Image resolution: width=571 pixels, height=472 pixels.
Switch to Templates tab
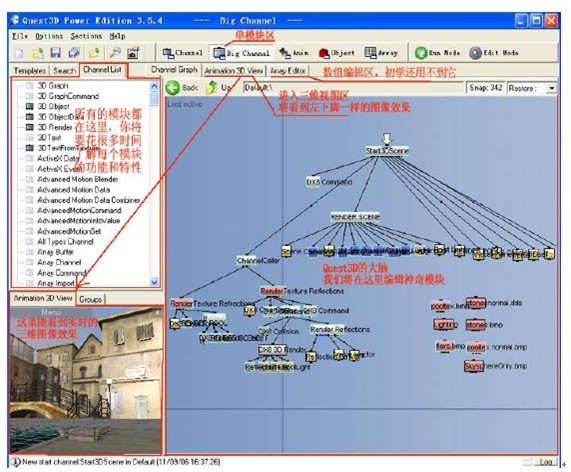pyautogui.click(x=30, y=70)
